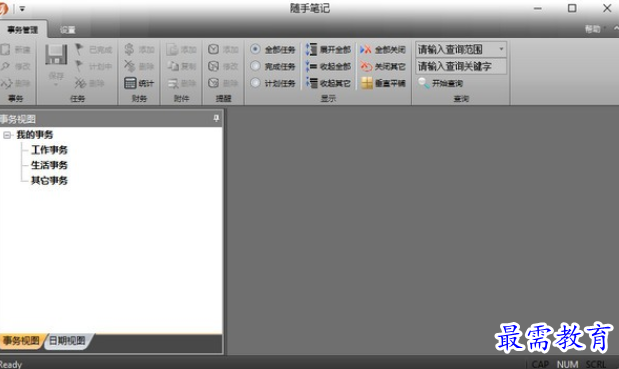Select 工作事务 in the tree

pyautogui.click(x=49, y=150)
